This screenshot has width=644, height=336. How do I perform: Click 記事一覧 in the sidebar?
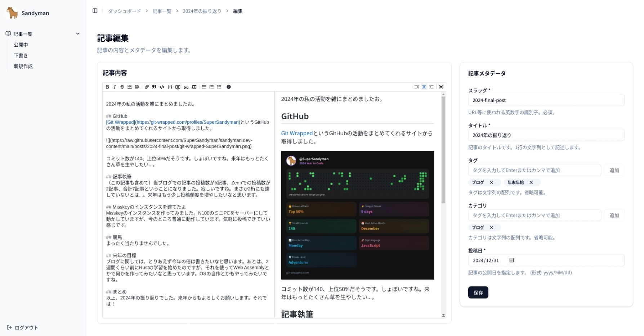tap(23, 34)
